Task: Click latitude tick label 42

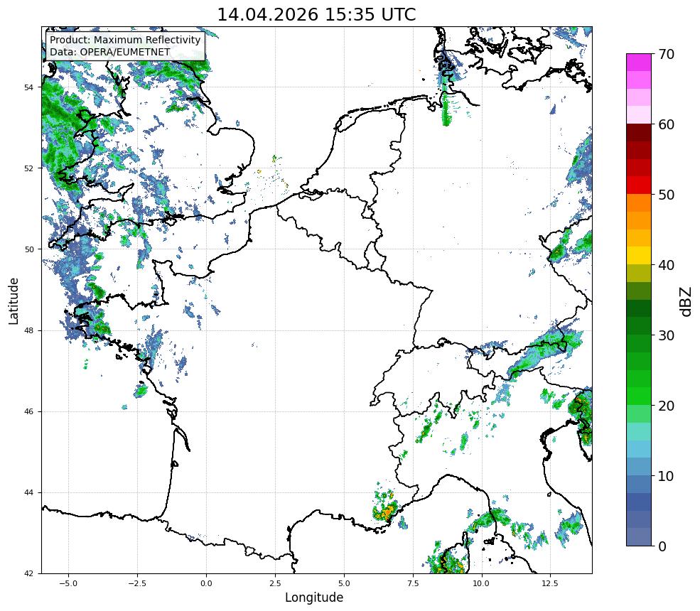Action: 28,573
